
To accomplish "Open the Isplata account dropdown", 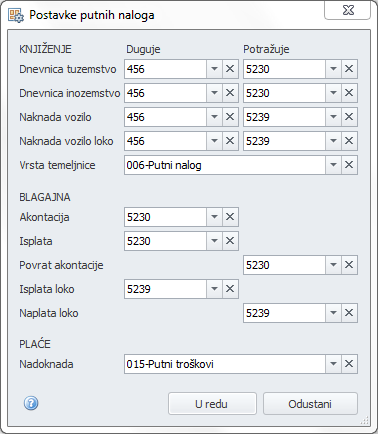I will point(214,241).
